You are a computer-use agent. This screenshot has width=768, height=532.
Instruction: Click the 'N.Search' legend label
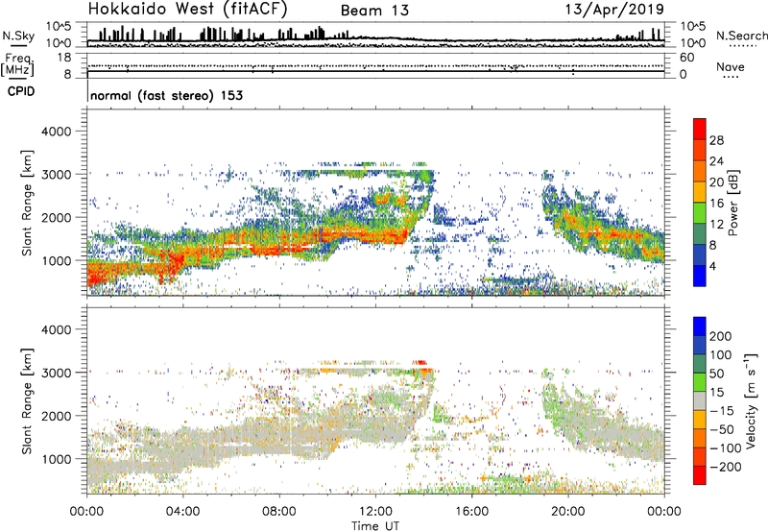(x=741, y=36)
